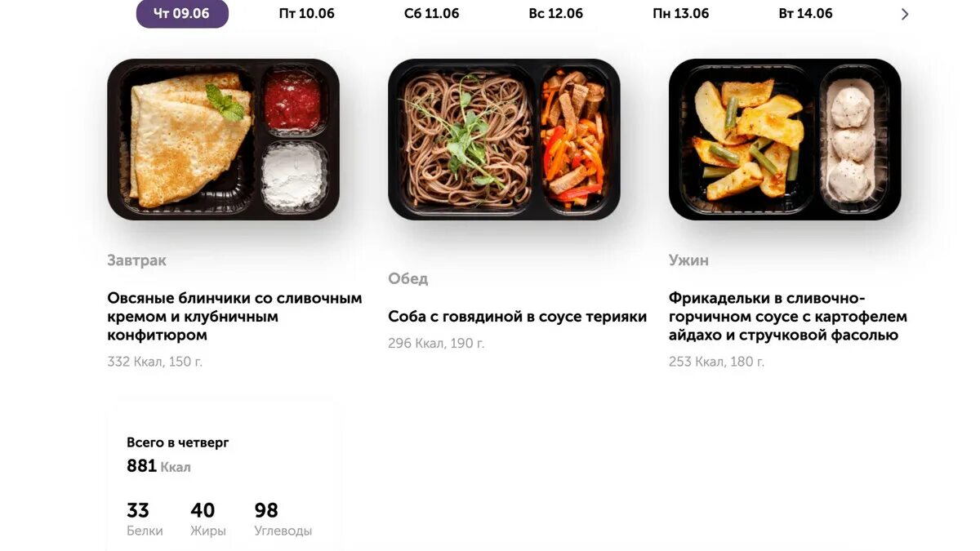Click the 881 Ккал daily total
Screen dimensions: 980x551
coord(158,467)
